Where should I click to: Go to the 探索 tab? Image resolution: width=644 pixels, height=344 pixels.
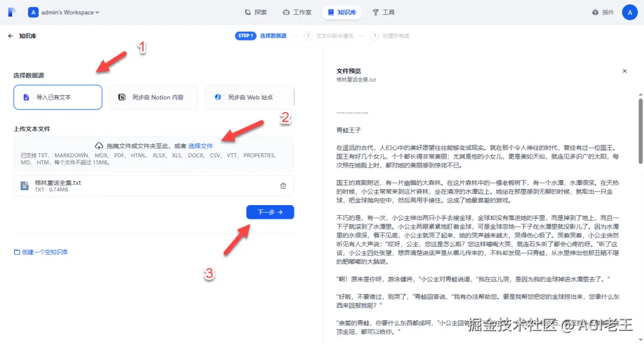pyautogui.click(x=255, y=13)
